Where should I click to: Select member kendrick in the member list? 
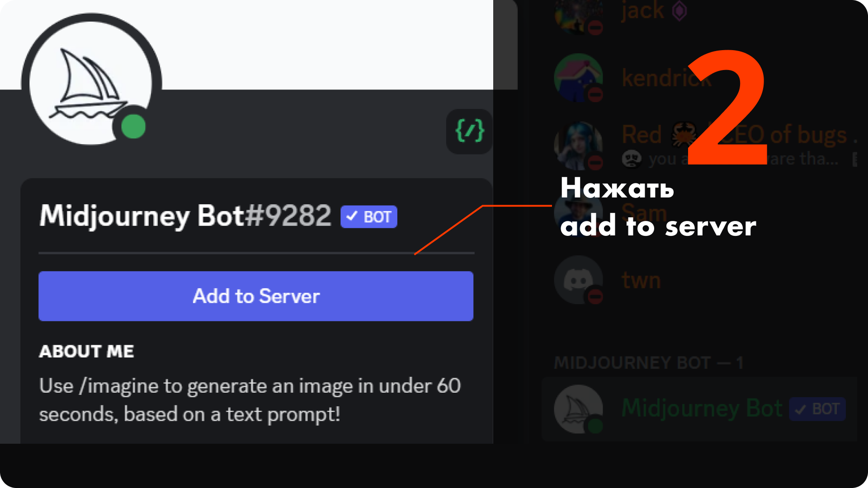click(666, 78)
